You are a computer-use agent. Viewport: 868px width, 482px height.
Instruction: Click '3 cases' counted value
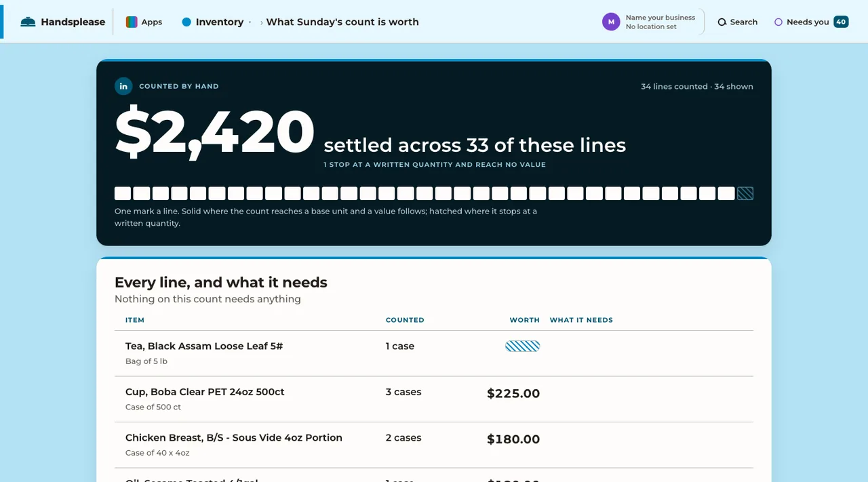pos(403,392)
